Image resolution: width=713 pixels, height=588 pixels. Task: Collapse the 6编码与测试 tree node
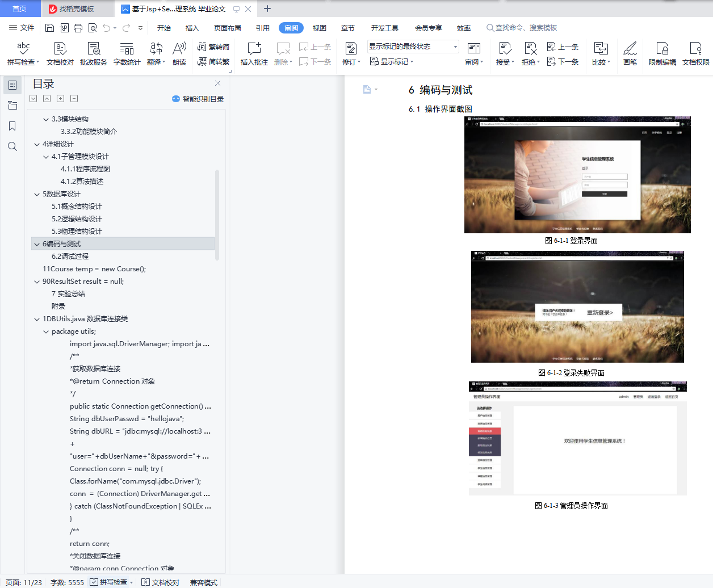tap(37, 244)
